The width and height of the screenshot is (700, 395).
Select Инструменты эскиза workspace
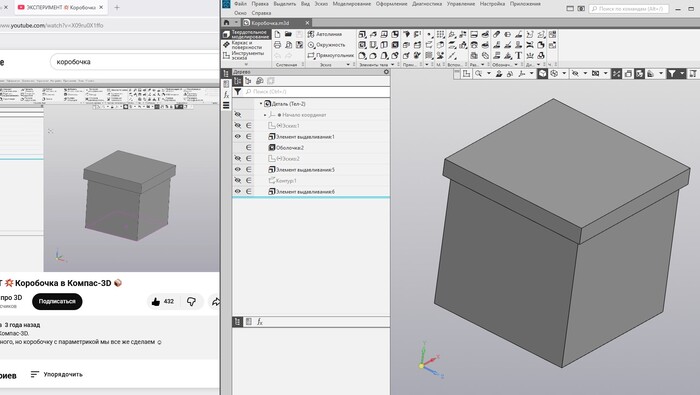pyautogui.click(x=246, y=55)
